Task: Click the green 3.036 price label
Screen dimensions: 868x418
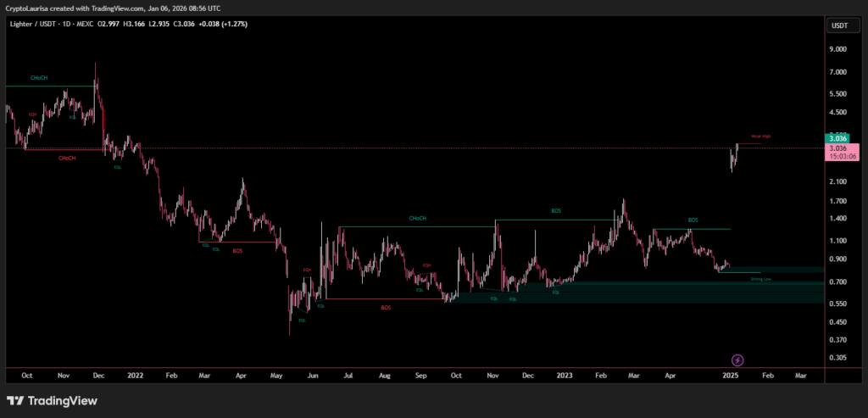Action: click(838, 138)
